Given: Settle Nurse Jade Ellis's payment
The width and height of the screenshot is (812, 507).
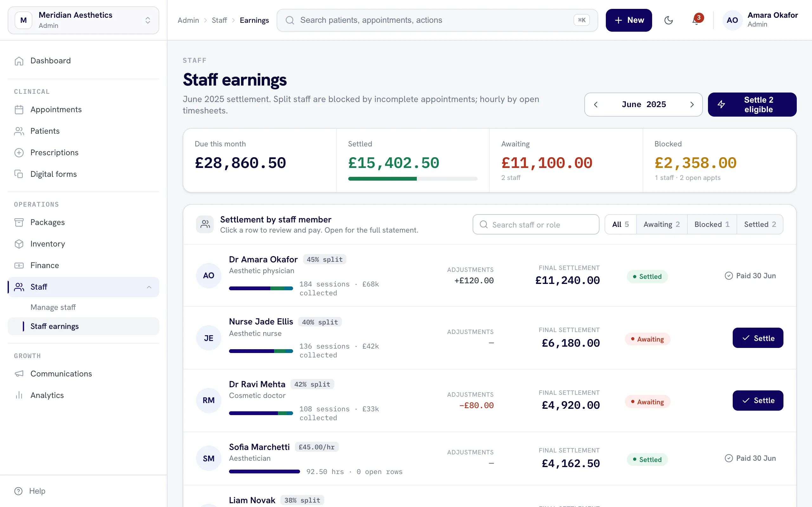Looking at the screenshot, I should (758, 338).
